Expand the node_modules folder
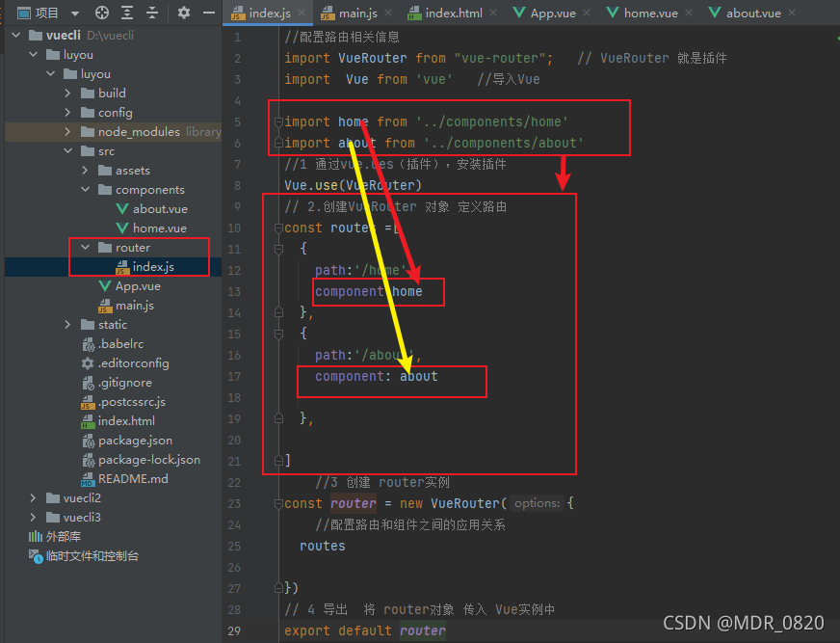The width and height of the screenshot is (840, 643). pyautogui.click(x=67, y=131)
